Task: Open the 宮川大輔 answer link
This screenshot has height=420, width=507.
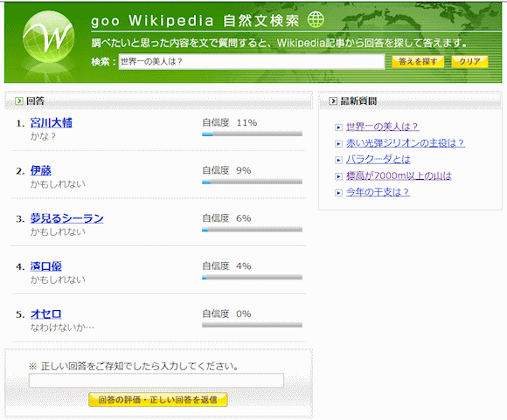Action: pos(51,123)
